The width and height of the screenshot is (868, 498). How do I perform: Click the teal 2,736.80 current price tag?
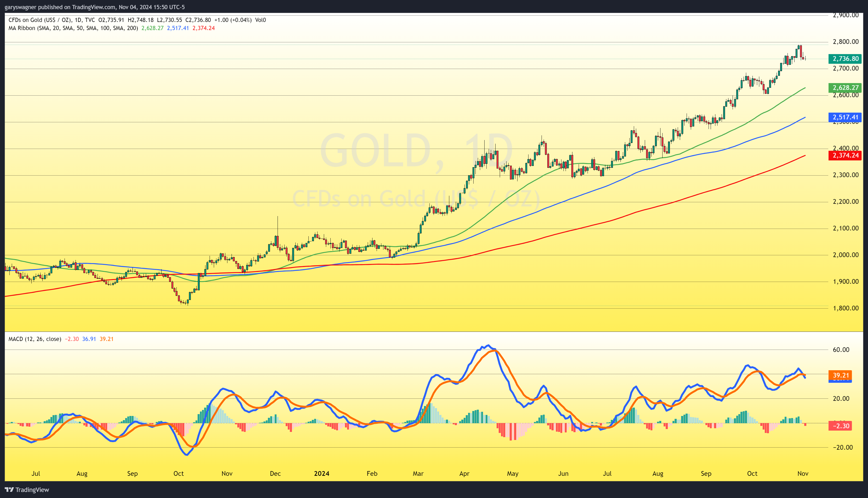[x=845, y=59]
